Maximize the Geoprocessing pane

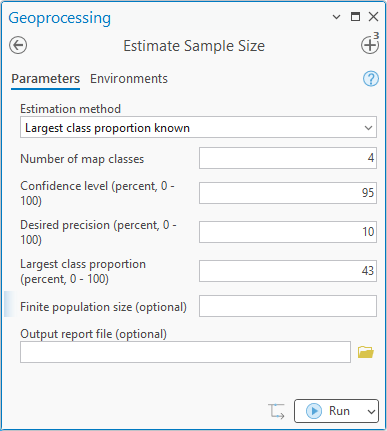click(x=355, y=17)
